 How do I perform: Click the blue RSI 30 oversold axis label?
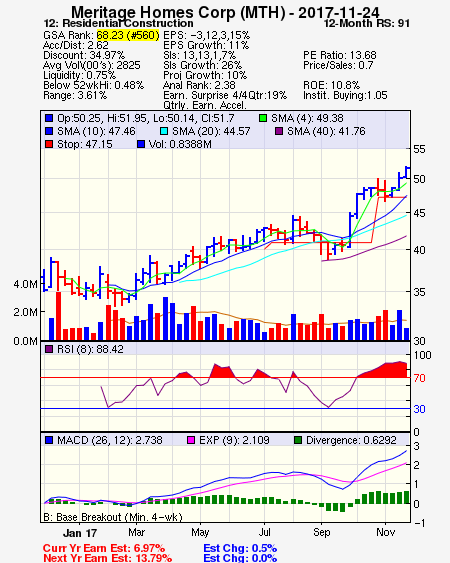point(419,409)
